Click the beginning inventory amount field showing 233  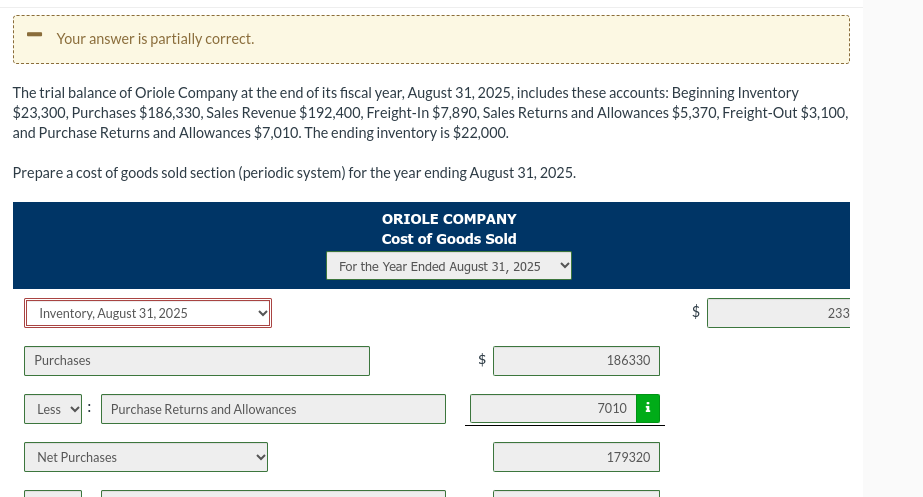(778, 313)
